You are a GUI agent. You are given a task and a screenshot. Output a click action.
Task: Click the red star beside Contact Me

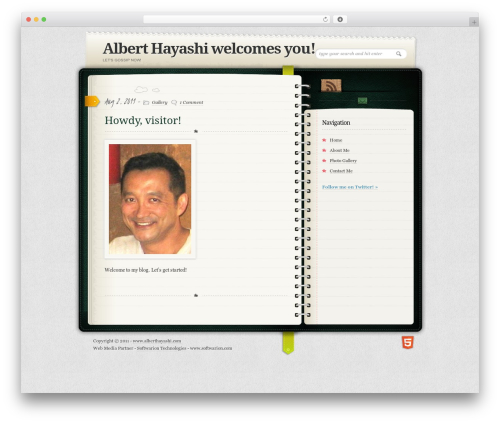coord(324,171)
